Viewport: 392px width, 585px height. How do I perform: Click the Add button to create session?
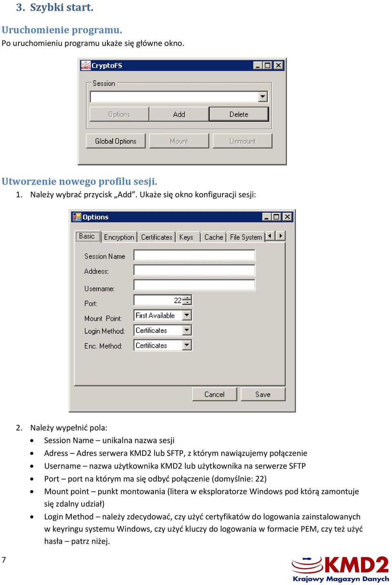coord(179,114)
